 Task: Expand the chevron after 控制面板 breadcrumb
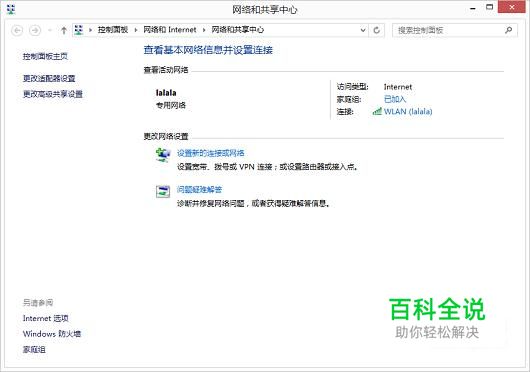click(x=136, y=30)
